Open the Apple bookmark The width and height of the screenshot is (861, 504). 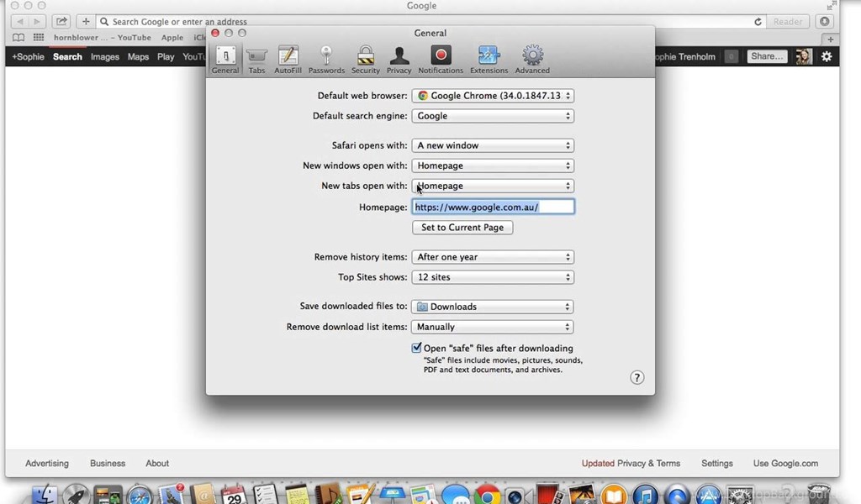click(x=172, y=38)
